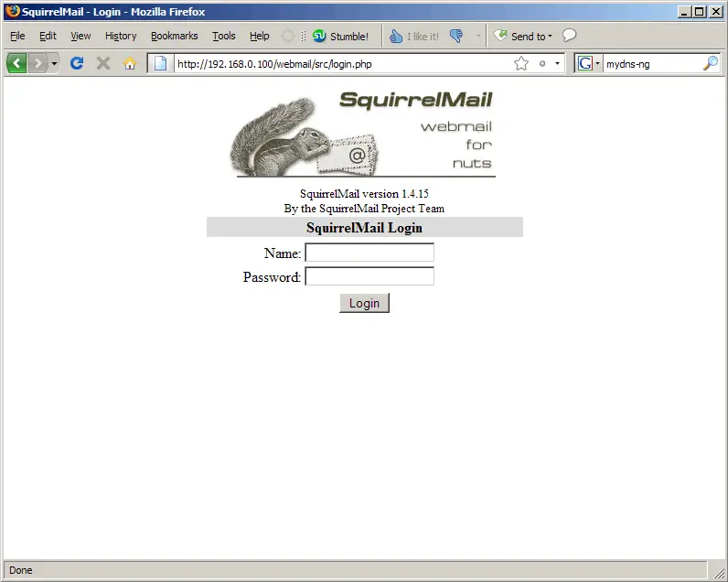Viewport: 728px width, 582px height.
Task: Click the throbber activity indicator
Action: [287, 37]
